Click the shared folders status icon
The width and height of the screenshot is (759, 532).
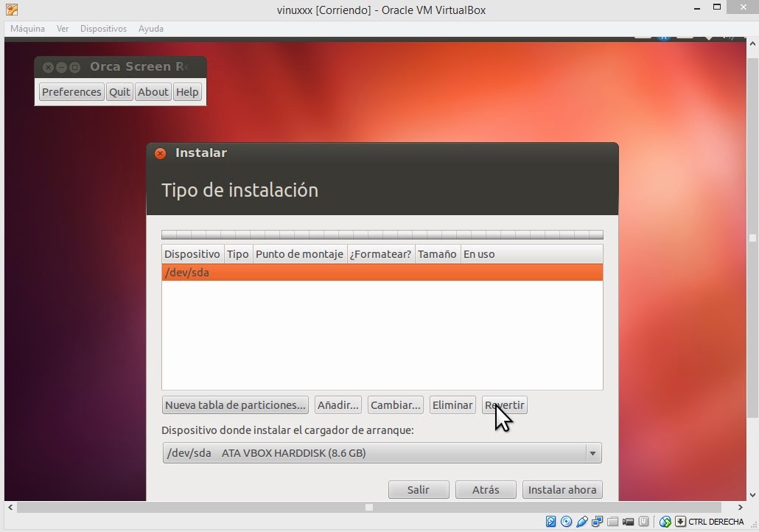point(612,522)
